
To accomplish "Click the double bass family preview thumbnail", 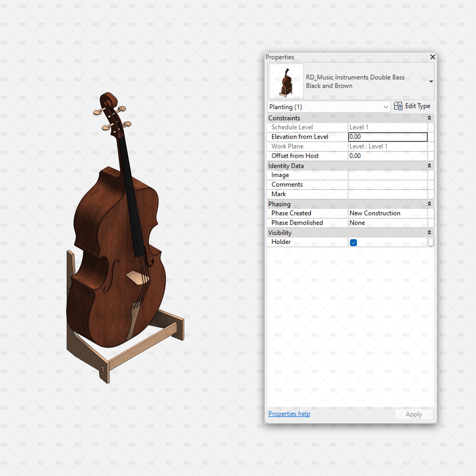I will click(x=286, y=81).
